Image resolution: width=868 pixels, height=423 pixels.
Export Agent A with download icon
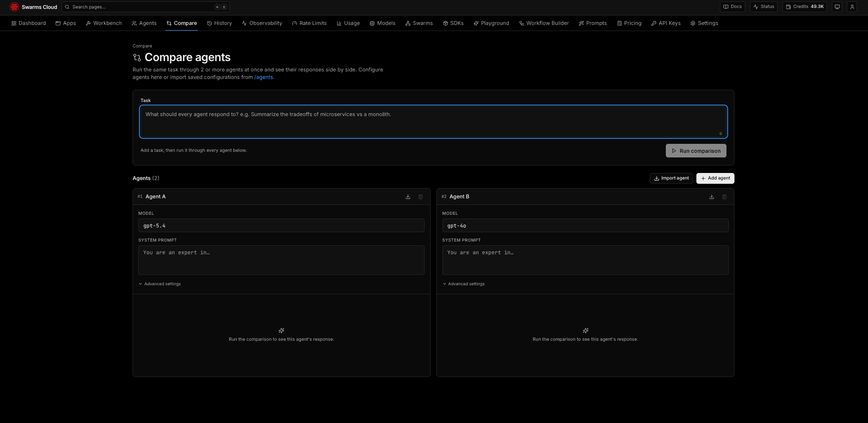click(408, 197)
